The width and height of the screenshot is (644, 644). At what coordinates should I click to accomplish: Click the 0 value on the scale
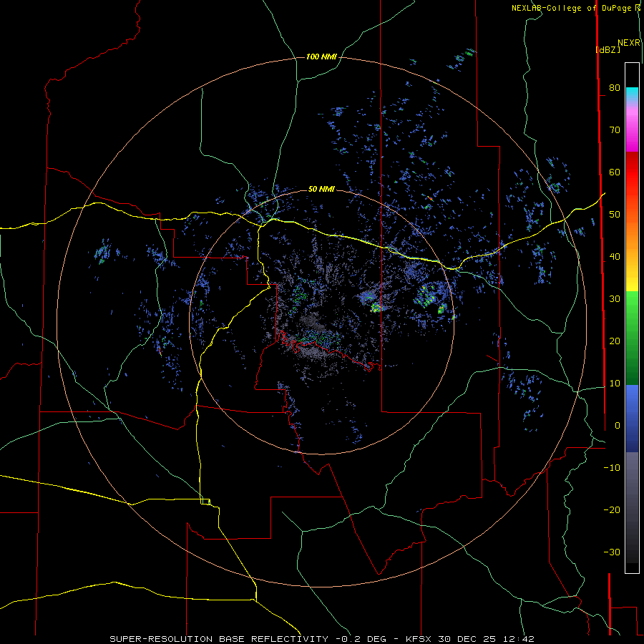pos(618,426)
